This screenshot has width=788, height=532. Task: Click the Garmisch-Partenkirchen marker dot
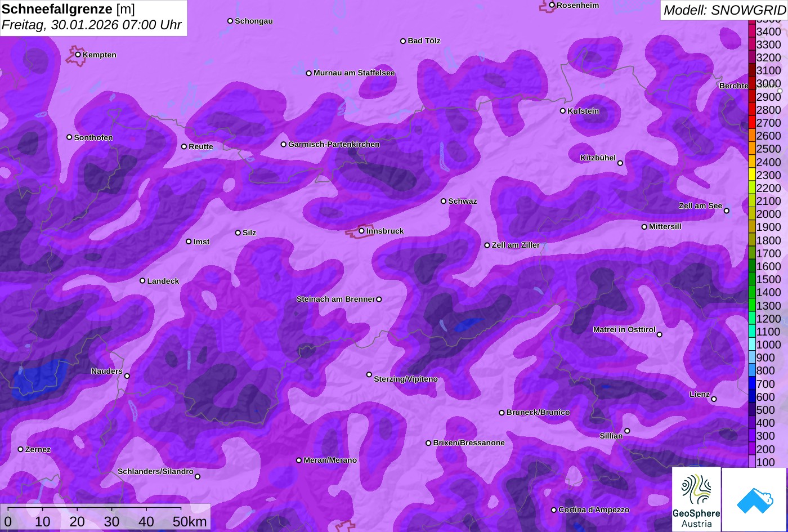[284, 145]
